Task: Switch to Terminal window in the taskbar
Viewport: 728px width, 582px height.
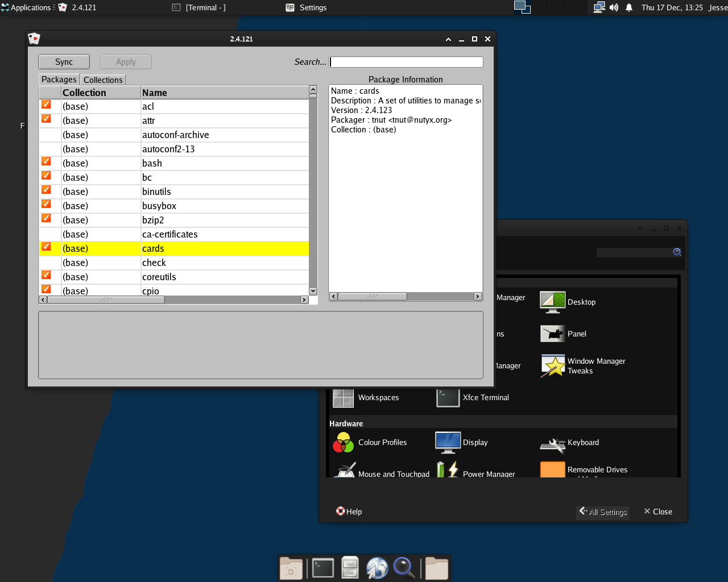Action: (199, 7)
